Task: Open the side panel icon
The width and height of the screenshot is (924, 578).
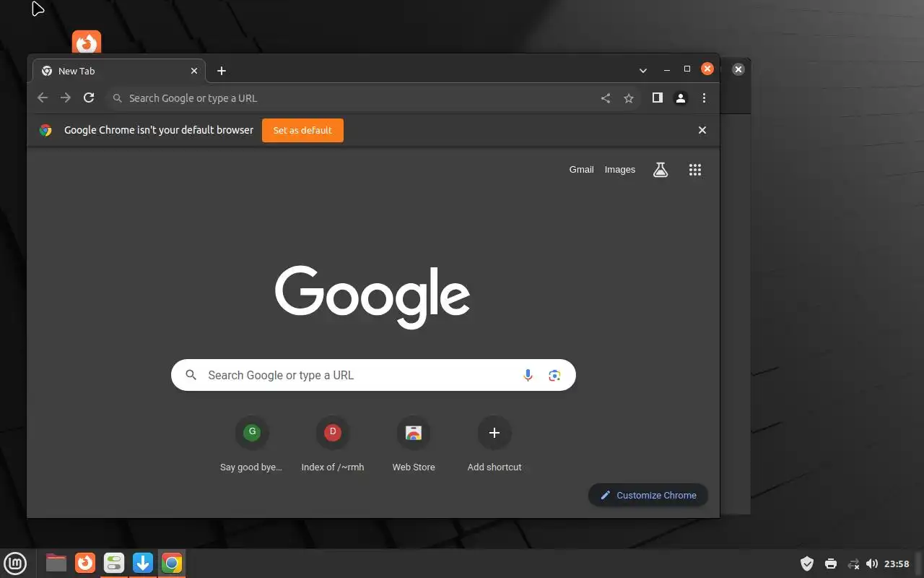Action: pyautogui.click(x=658, y=98)
